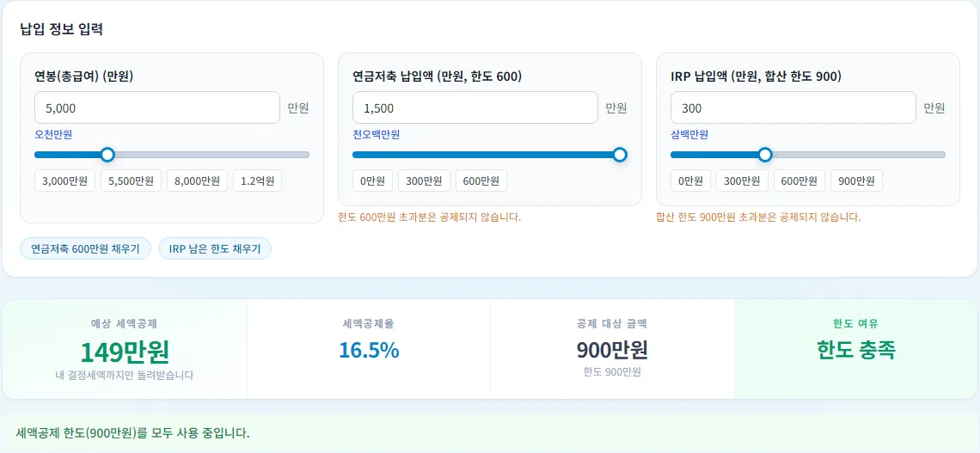Click the 연봉(총급여) (만원) label
Screen dimensions: 980x453
point(83,77)
